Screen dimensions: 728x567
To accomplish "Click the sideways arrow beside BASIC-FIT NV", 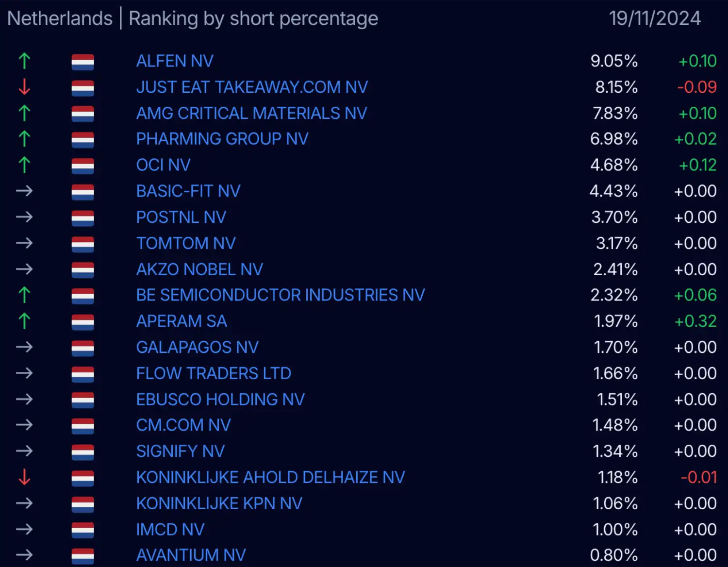I will [x=24, y=191].
